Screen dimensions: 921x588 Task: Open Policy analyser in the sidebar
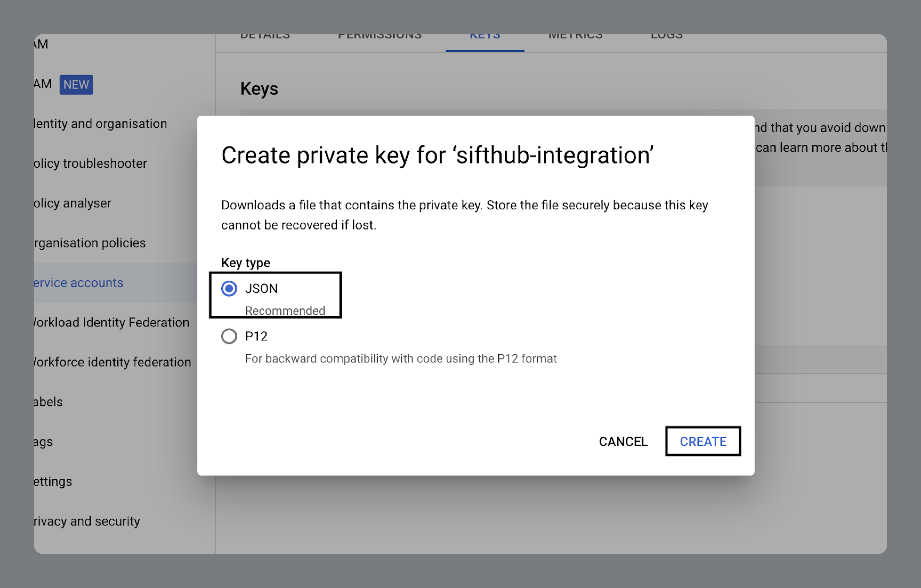pos(73,203)
